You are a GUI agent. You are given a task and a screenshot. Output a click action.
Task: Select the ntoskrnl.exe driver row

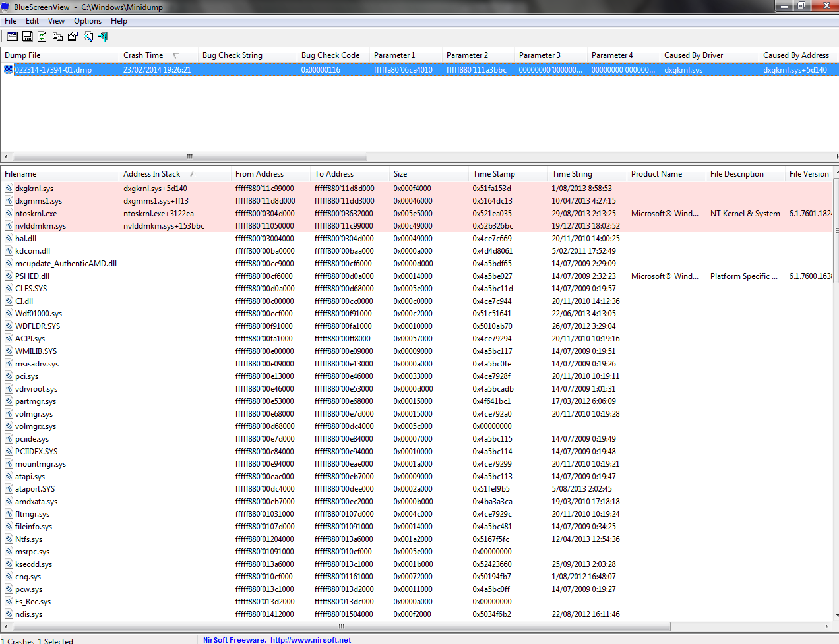click(36, 214)
